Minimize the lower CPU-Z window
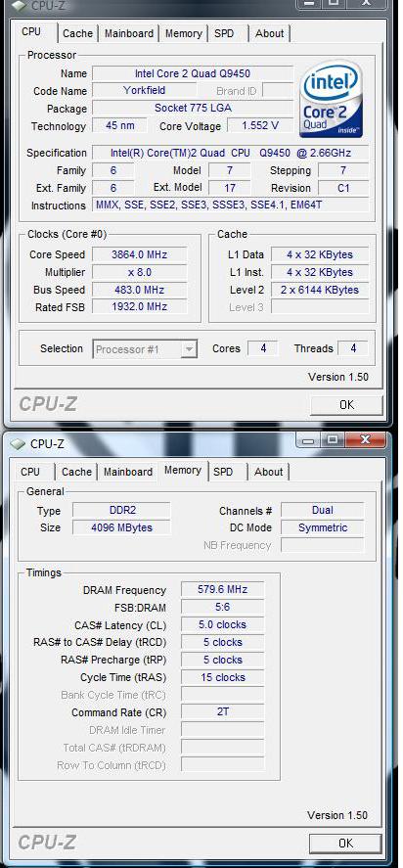 pyautogui.click(x=308, y=440)
